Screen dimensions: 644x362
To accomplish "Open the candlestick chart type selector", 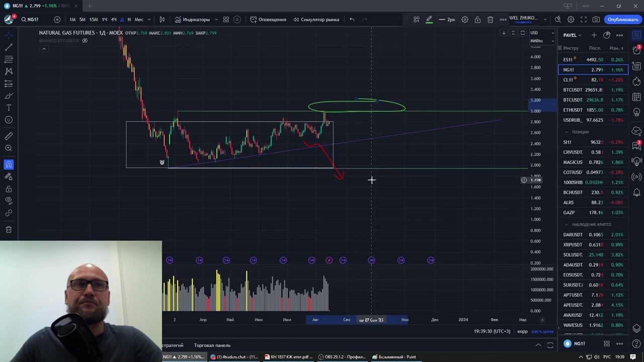I will [162, 20].
